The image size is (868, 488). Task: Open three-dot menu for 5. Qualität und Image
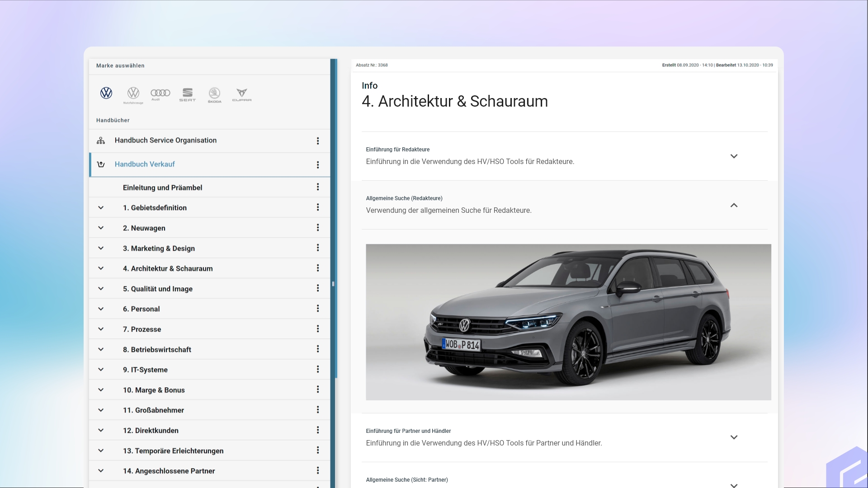(x=318, y=288)
